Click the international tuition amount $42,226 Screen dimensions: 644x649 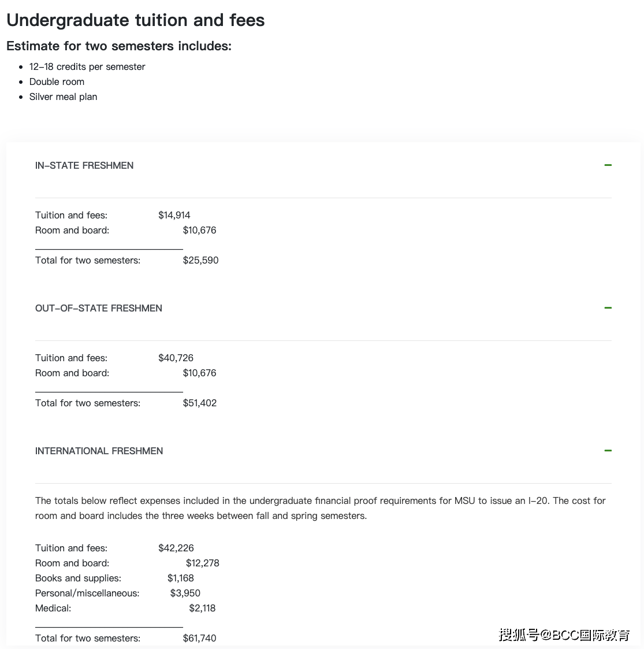(176, 548)
